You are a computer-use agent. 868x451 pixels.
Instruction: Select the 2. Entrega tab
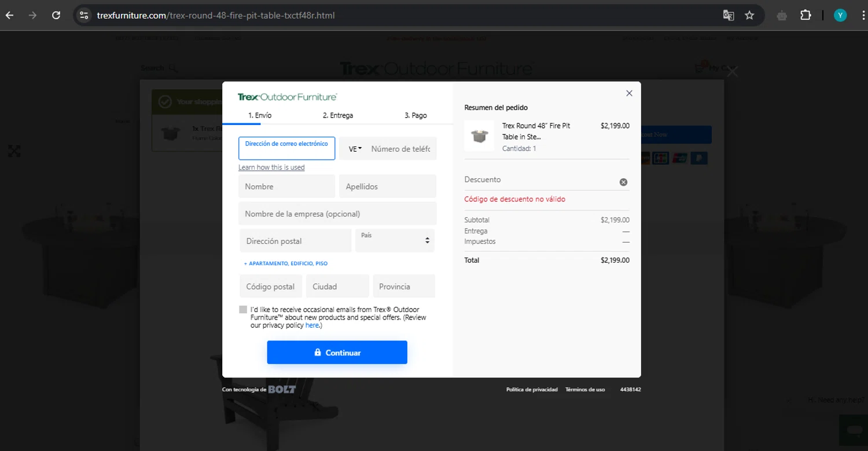338,115
